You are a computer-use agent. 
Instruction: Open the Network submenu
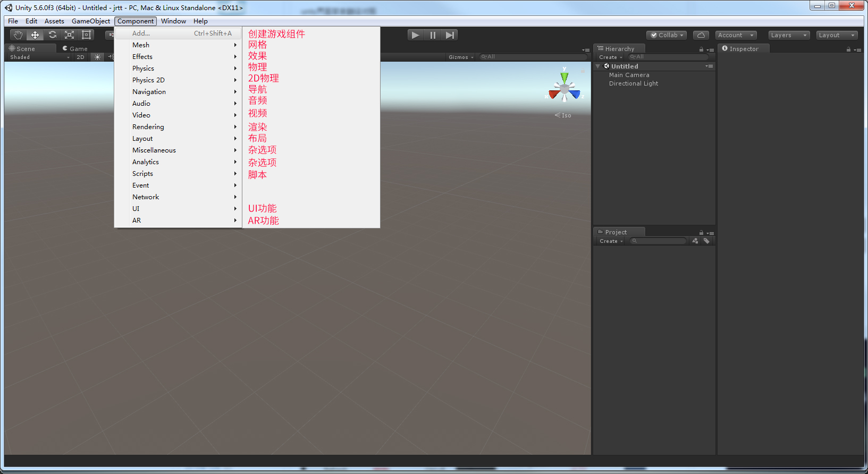point(178,197)
